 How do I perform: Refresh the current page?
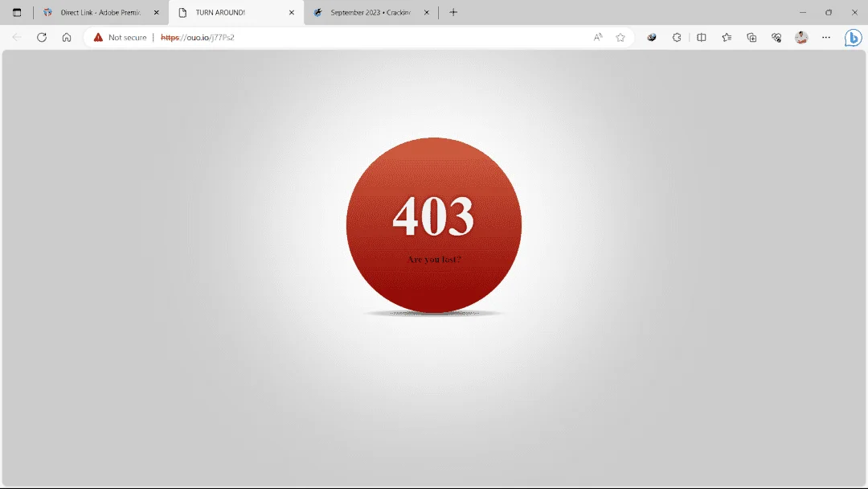42,37
